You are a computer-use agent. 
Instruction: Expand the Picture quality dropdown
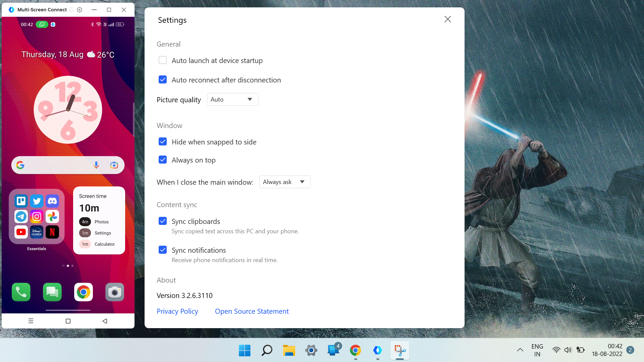click(x=233, y=100)
